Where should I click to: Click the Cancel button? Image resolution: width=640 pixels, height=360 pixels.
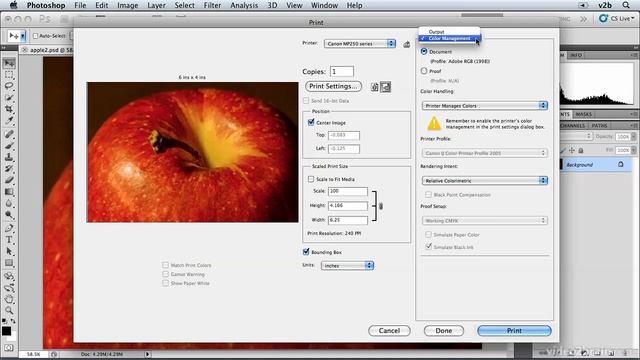click(389, 331)
